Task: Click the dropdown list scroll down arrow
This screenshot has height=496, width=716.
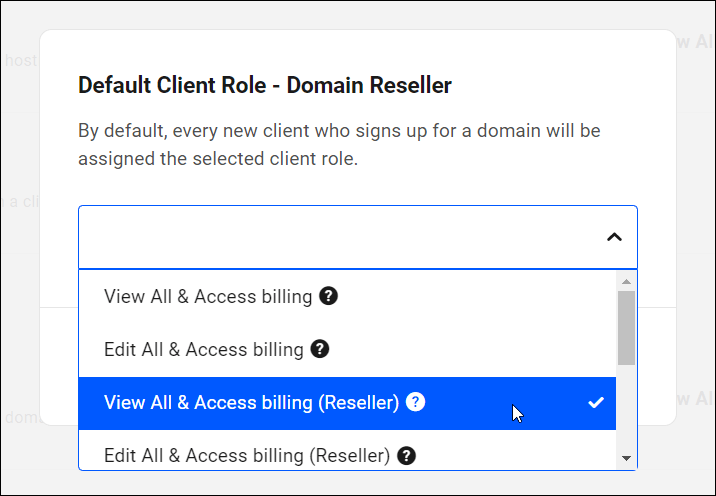Action: point(627,458)
